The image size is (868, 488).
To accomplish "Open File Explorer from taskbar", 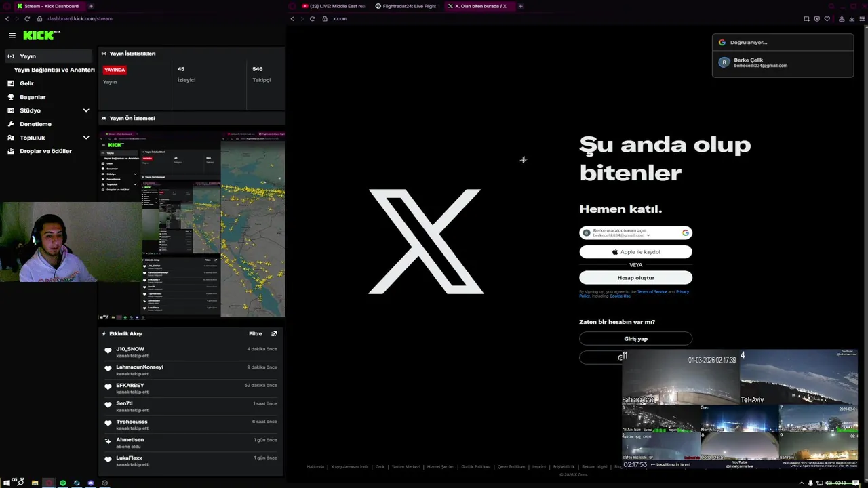I will pyautogui.click(x=35, y=483).
